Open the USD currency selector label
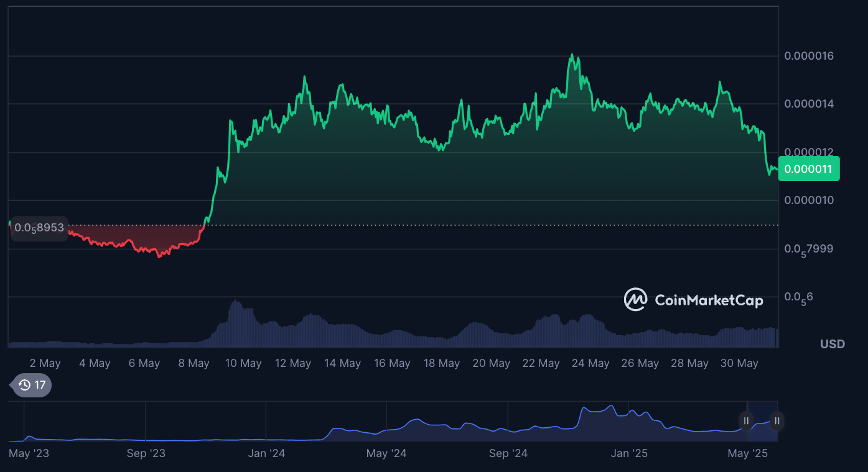Viewport: 868px width, 472px height. [832, 344]
